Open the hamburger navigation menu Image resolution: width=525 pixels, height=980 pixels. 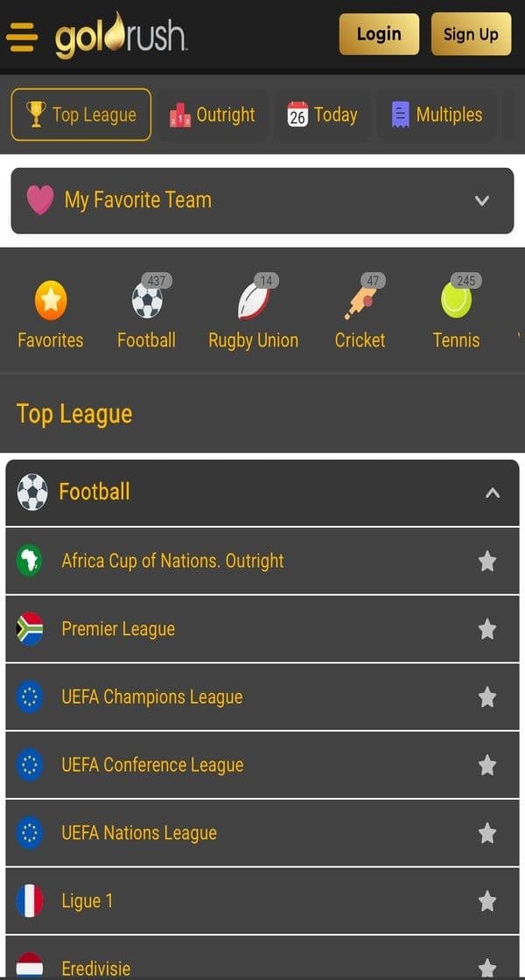pyautogui.click(x=22, y=37)
